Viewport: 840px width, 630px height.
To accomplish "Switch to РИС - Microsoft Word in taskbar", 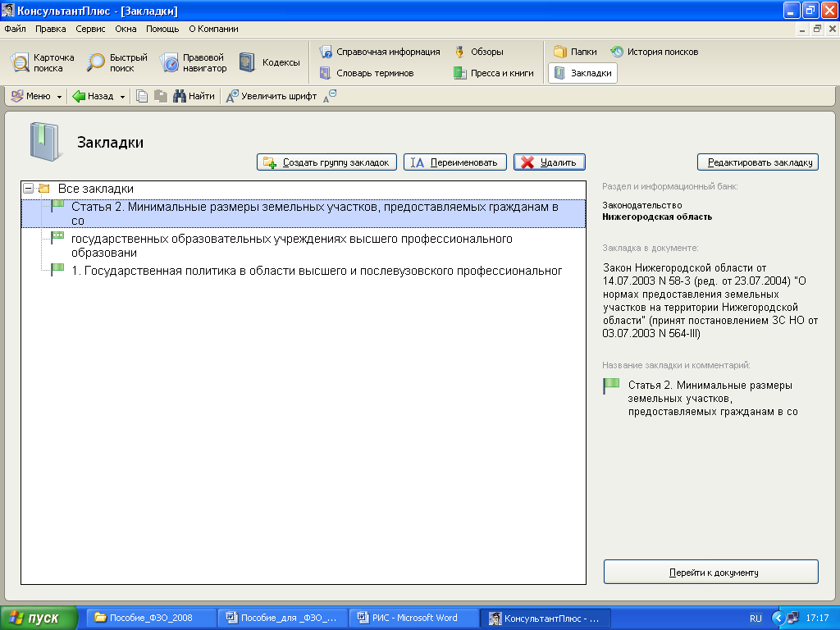I will 414,618.
